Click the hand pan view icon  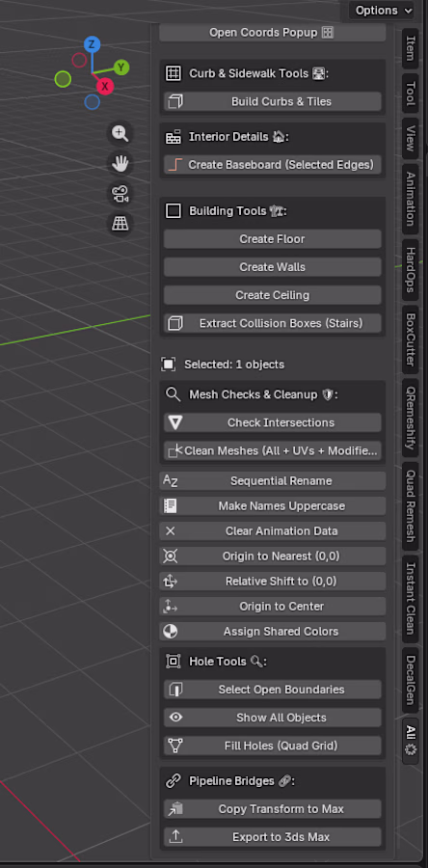tap(120, 163)
